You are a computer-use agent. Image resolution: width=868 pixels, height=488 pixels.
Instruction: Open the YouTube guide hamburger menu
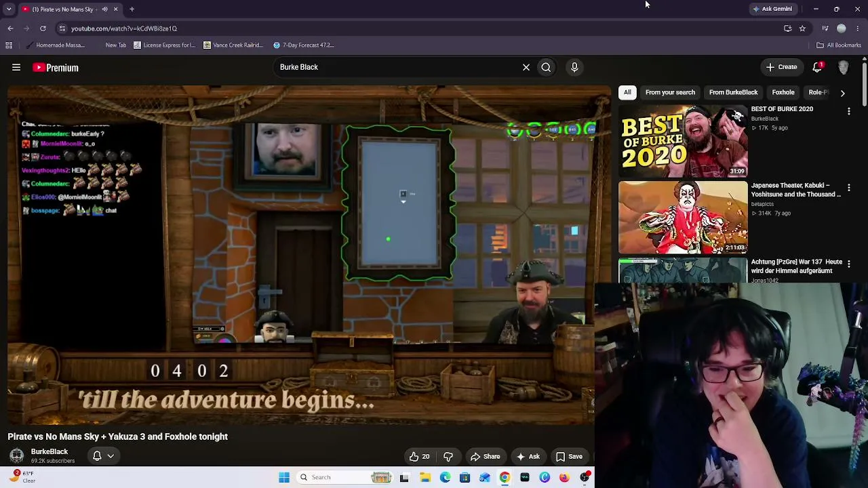pyautogui.click(x=16, y=67)
